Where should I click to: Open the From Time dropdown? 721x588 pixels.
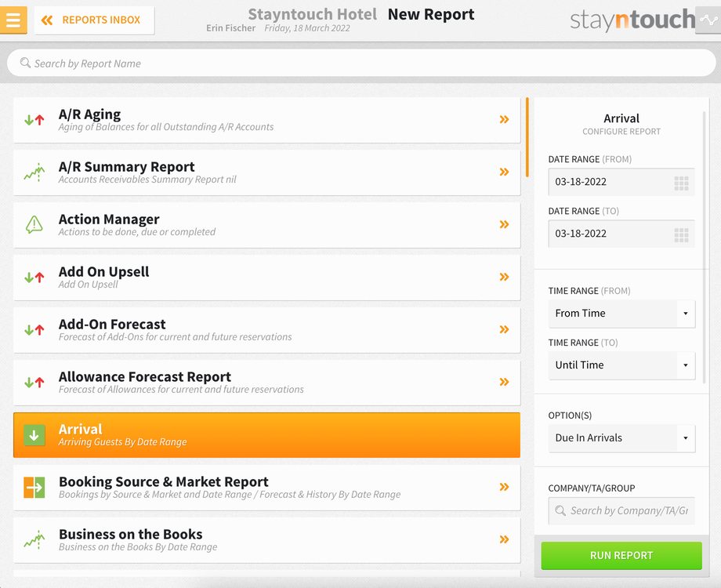(x=621, y=314)
